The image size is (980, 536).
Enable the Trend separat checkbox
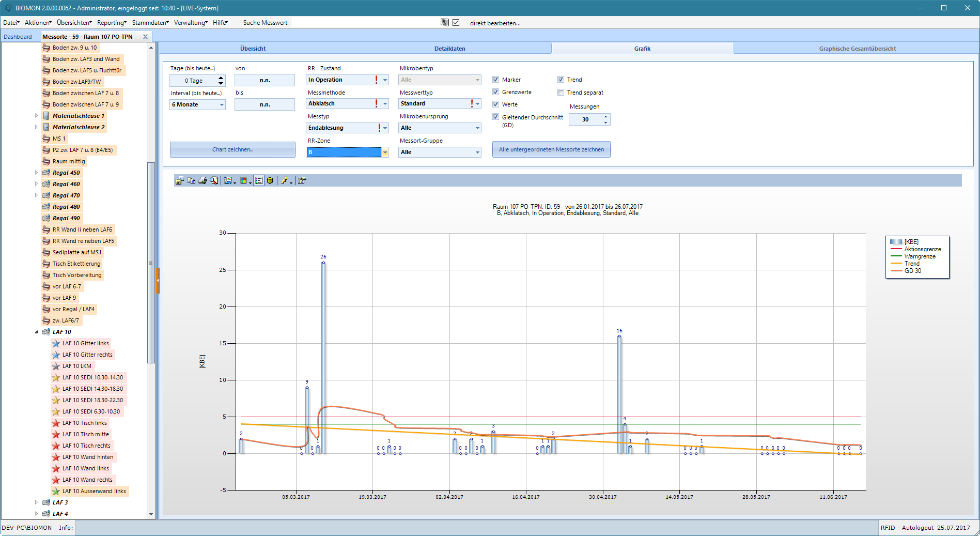561,93
